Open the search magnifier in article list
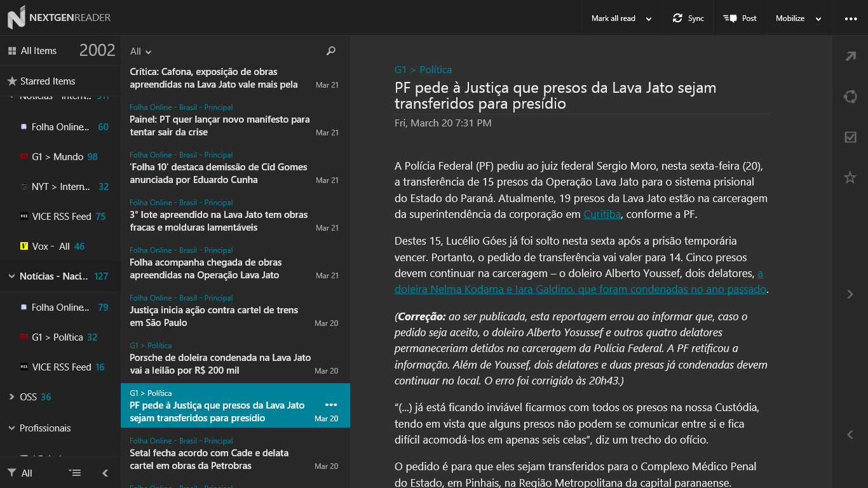 330,51
